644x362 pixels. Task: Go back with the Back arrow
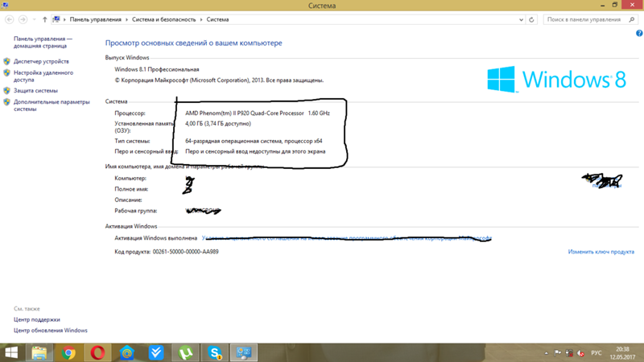(9, 19)
